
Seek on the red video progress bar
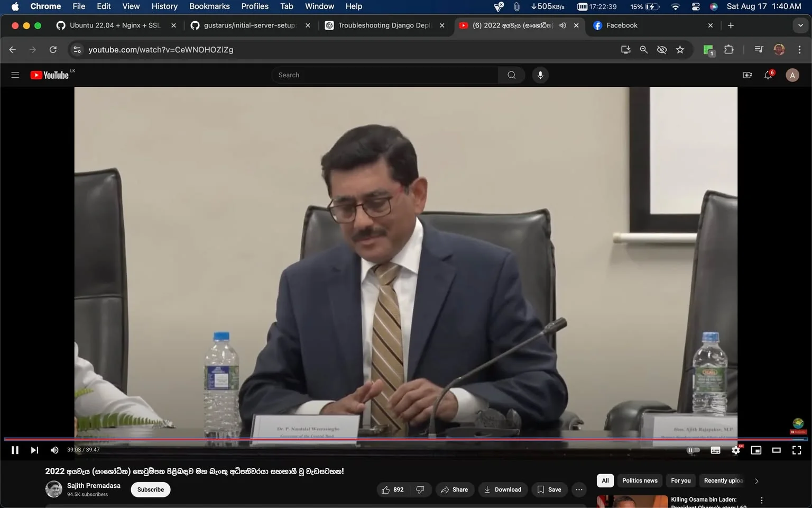click(x=406, y=439)
